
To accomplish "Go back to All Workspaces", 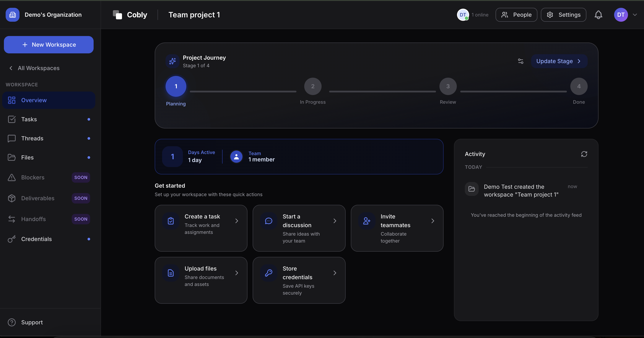I will coord(34,68).
